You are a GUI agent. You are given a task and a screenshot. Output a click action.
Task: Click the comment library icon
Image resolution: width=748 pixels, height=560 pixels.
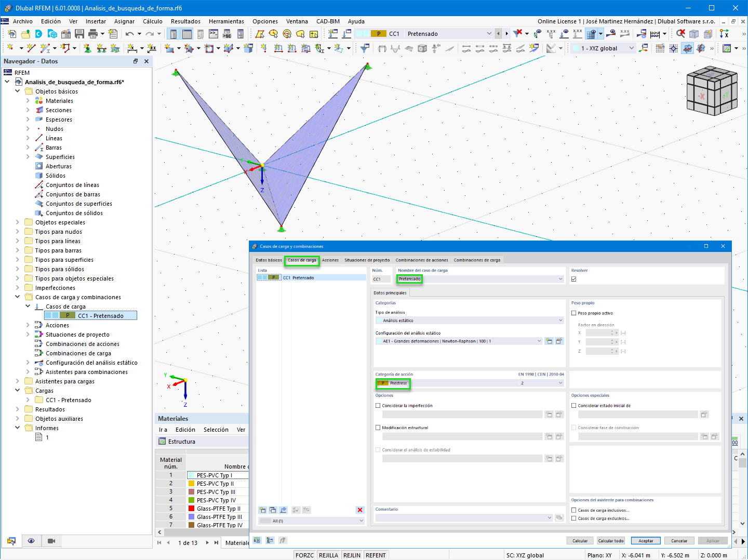coord(559,517)
